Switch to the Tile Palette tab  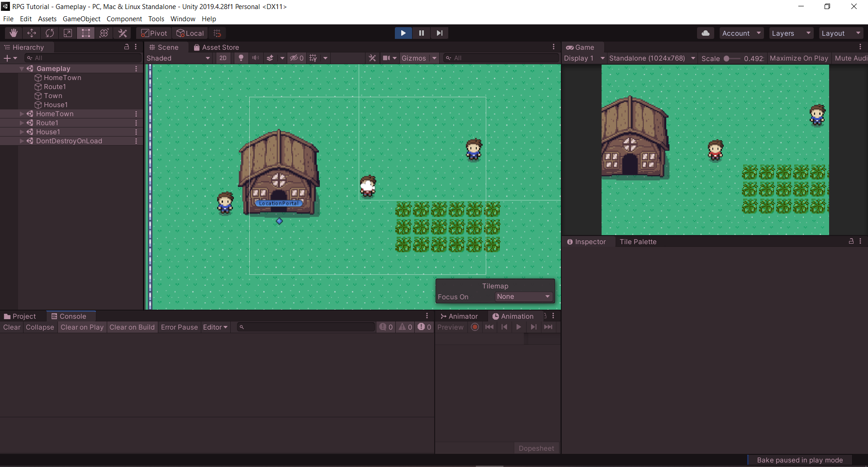pyautogui.click(x=638, y=242)
